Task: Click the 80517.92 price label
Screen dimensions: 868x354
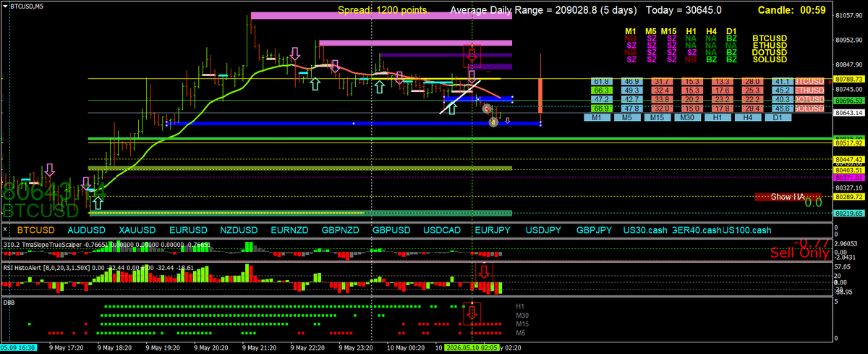Action: pyautogui.click(x=848, y=143)
